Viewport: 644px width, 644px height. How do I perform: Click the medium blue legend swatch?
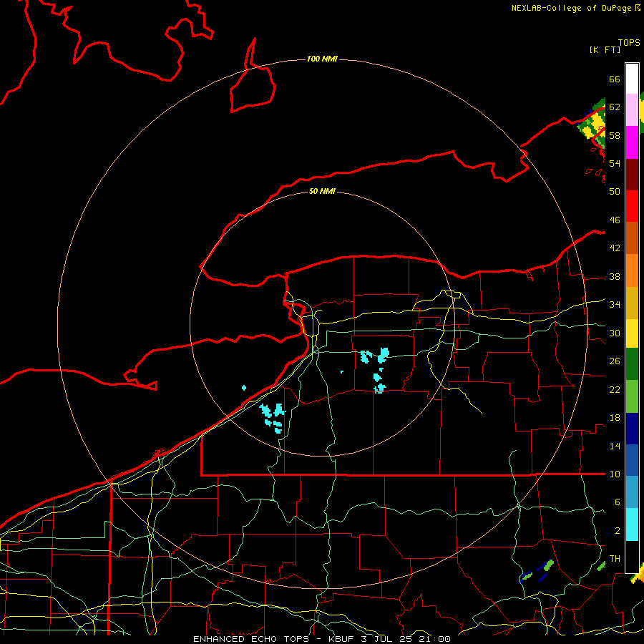point(632,460)
